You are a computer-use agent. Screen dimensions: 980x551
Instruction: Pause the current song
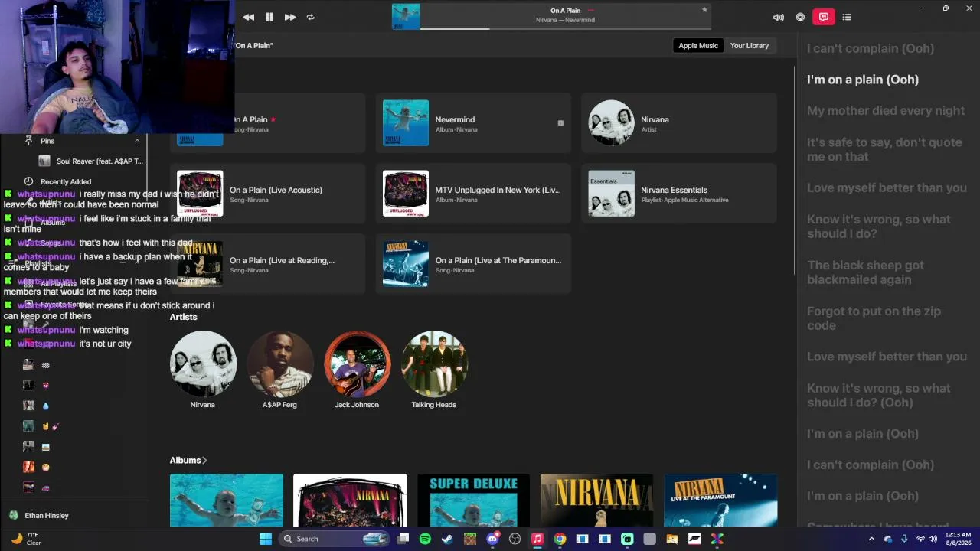coord(269,17)
